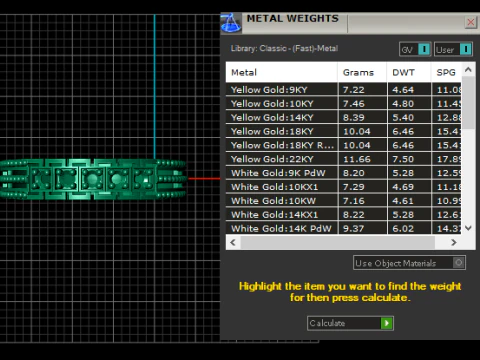Click the horizontal scrollbar thumb
The image size is (480, 360).
coord(338,242)
